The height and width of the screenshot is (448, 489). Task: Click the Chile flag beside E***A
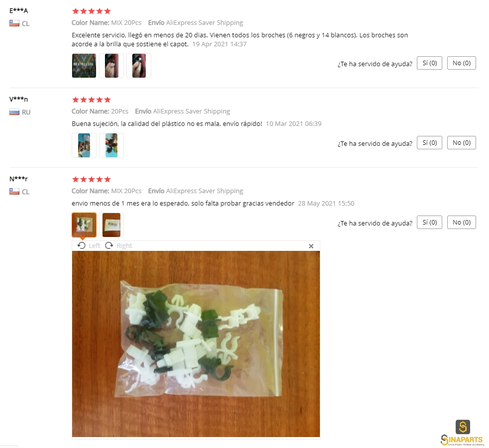coord(14,23)
